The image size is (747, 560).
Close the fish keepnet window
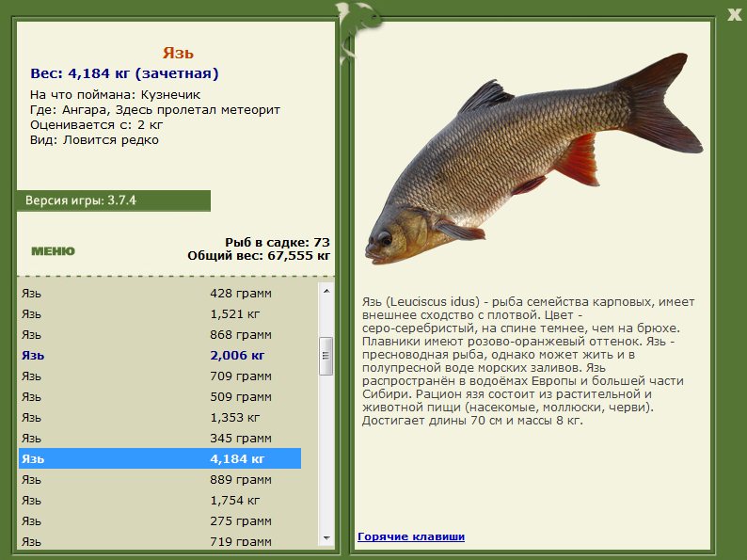coord(734,14)
